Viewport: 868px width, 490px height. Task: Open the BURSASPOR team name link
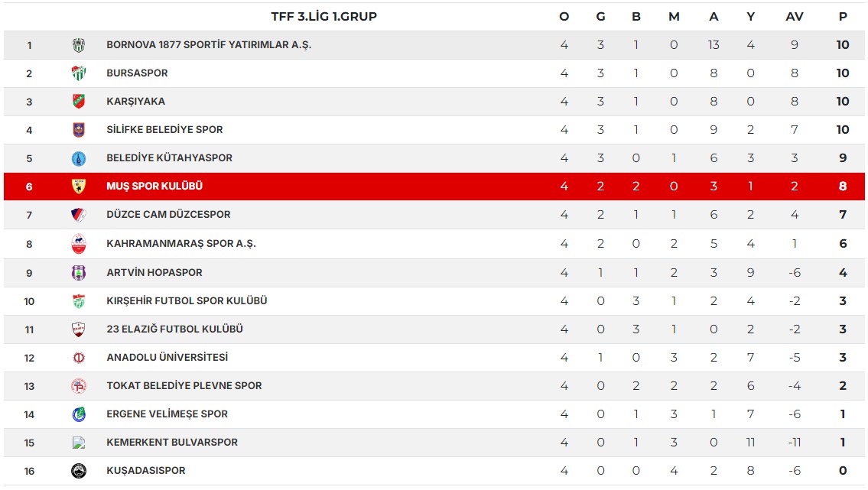click(x=137, y=73)
